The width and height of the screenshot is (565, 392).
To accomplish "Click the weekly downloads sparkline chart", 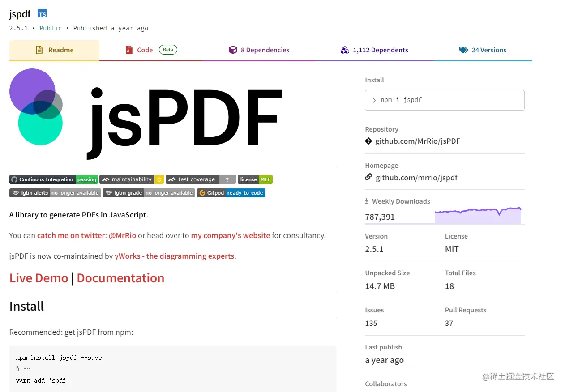I will pyautogui.click(x=478, y=215).
